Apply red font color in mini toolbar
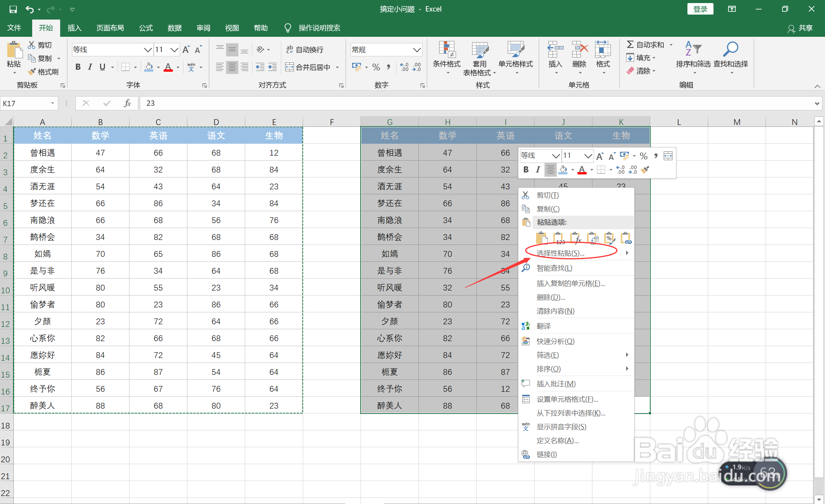 (582, 169)
